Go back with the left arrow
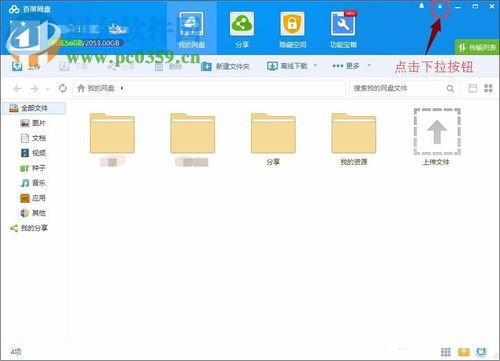The width and height of the screenshot is (500, 361). [x=17, y=88]
